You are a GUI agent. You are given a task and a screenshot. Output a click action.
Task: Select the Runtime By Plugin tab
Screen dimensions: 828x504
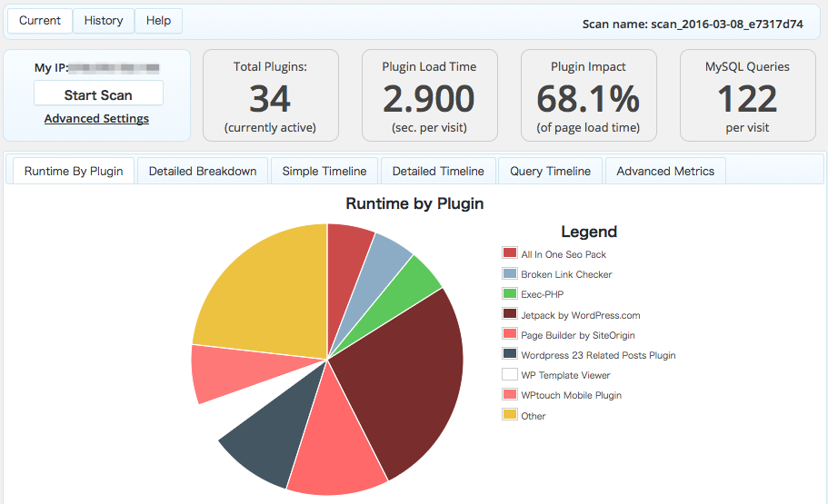click(74, 171)
